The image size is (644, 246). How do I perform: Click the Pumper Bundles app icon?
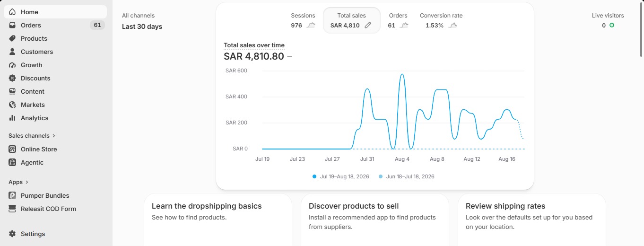[12, 195]
